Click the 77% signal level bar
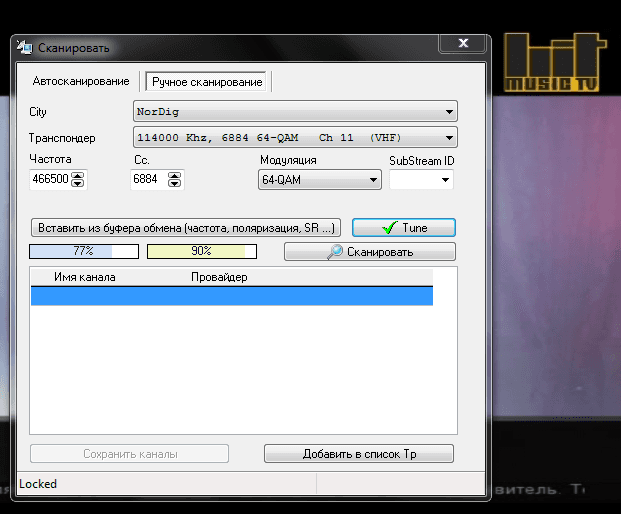621x514 pixels. click(84, 251)
